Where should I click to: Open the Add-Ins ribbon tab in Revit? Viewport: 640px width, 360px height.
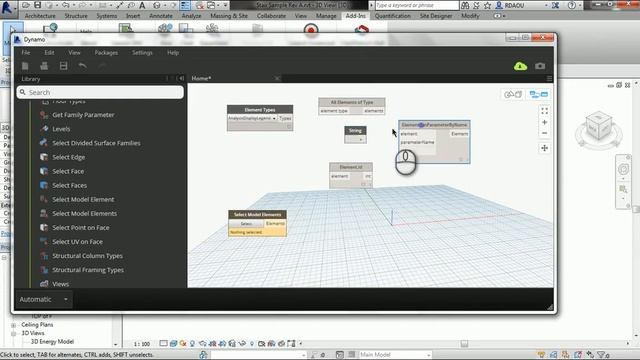point(356,16)
